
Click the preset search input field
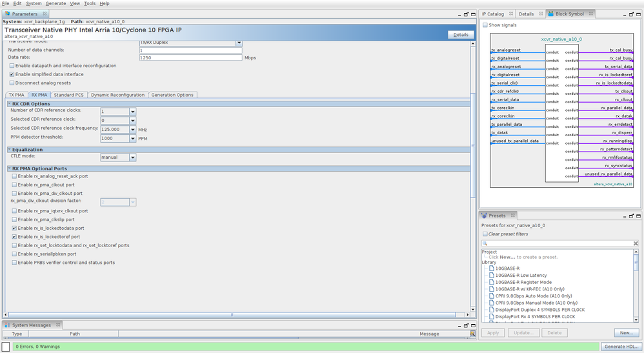tap(560, 243)
